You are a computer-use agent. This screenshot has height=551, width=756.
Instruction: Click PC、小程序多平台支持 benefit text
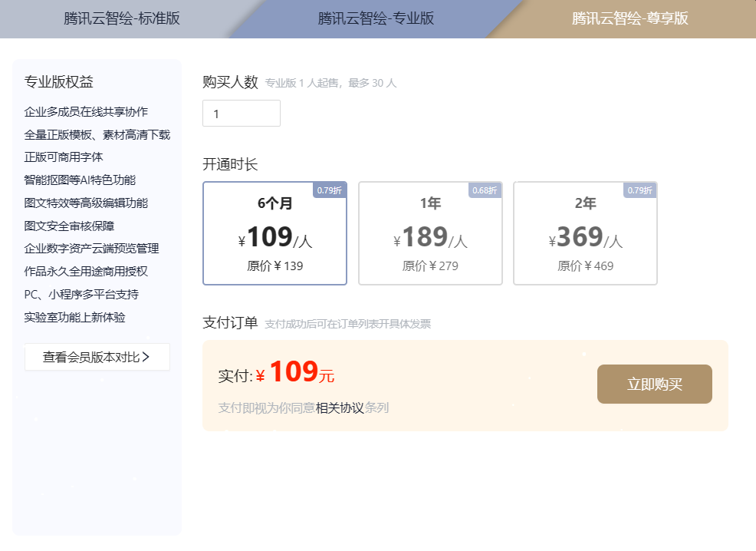click(81, 295)
